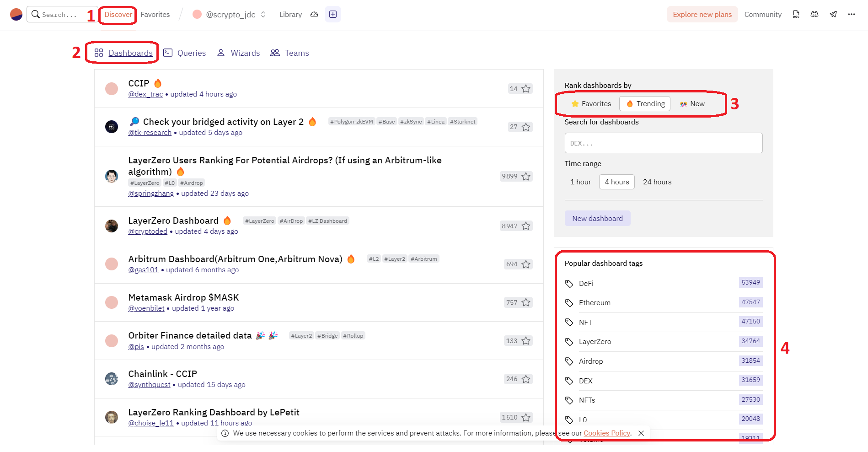Click the #Starknet tag
This screenshot has width=868, height=452.
(463, 122)
